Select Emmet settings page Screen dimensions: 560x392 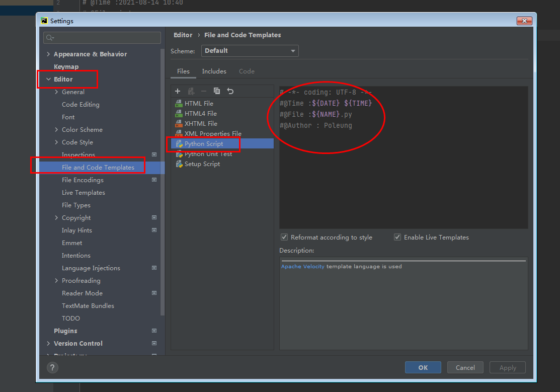tap(72, 243)
